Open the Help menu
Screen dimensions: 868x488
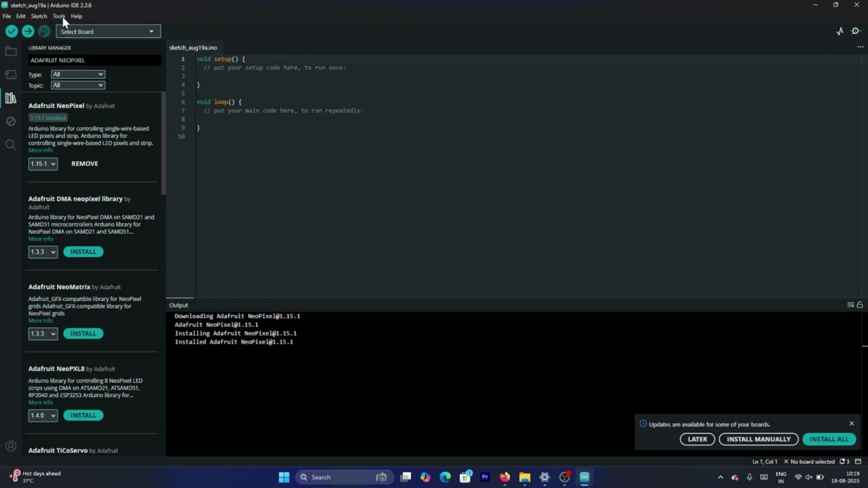tap(76, 16)
